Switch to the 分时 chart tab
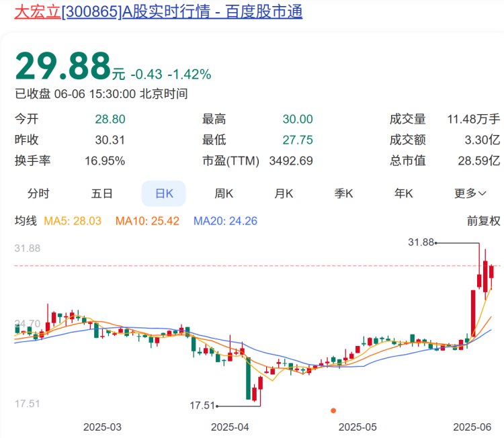504x438 pixels. (x=38, y=193)
